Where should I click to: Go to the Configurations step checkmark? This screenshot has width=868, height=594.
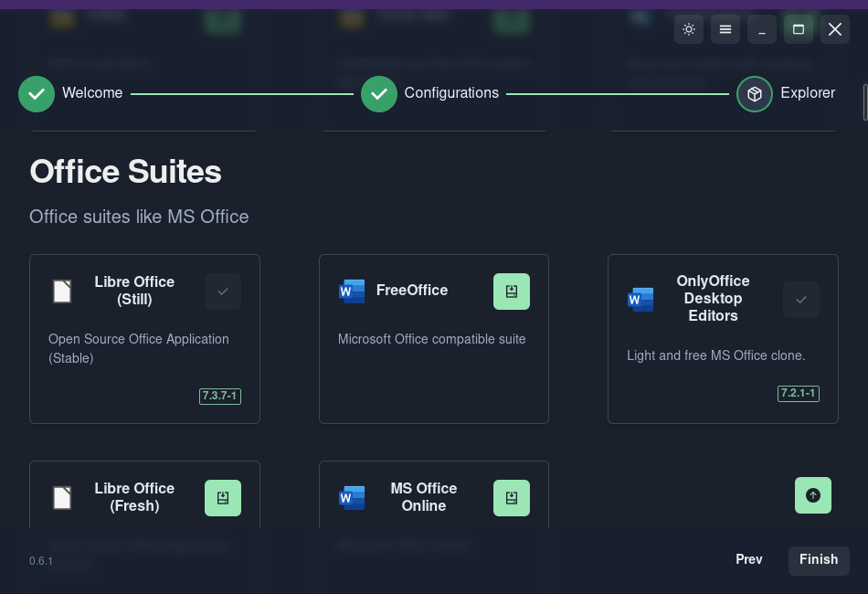click(x=379, y=94)
